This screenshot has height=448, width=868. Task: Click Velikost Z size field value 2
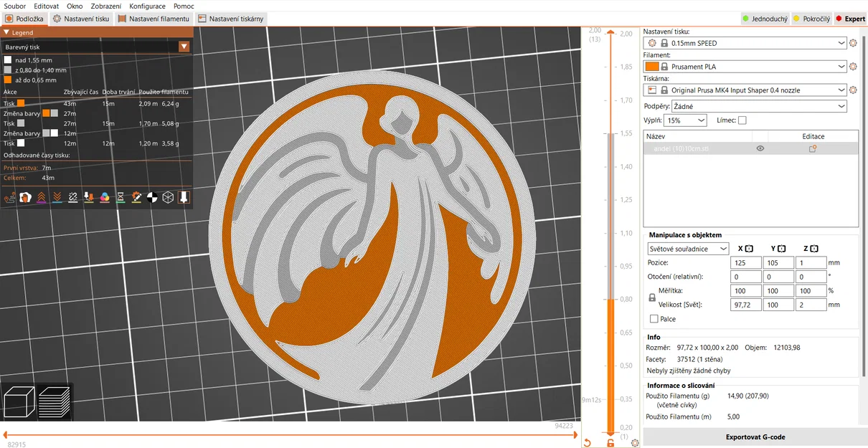(x=811, y=305)
